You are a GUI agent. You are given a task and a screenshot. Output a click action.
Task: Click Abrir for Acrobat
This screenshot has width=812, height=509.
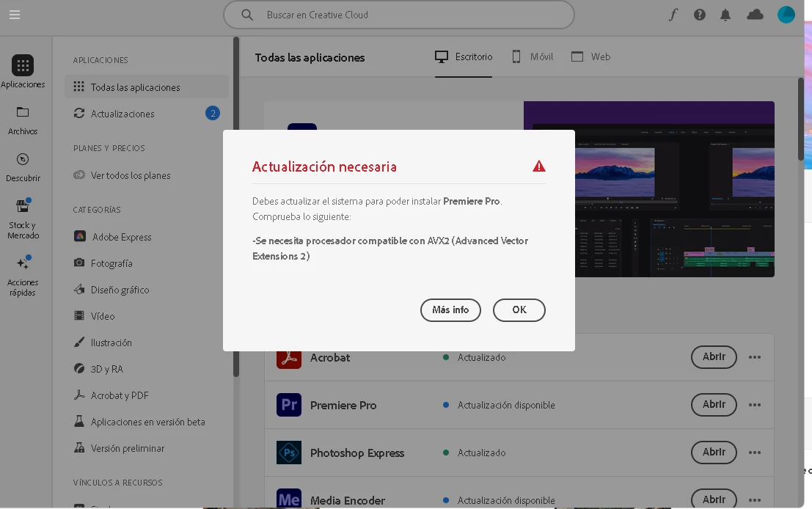(x=714, y=356)
